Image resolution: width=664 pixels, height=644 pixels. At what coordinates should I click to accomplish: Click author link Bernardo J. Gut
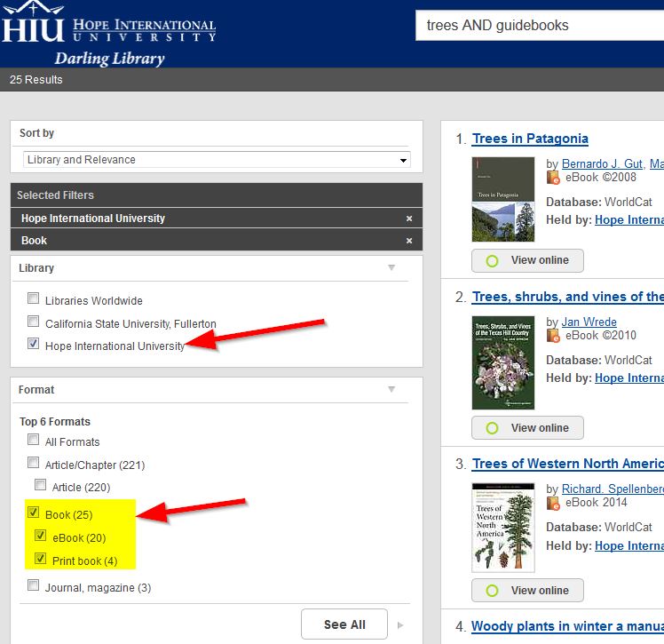[x=602, y=164]
